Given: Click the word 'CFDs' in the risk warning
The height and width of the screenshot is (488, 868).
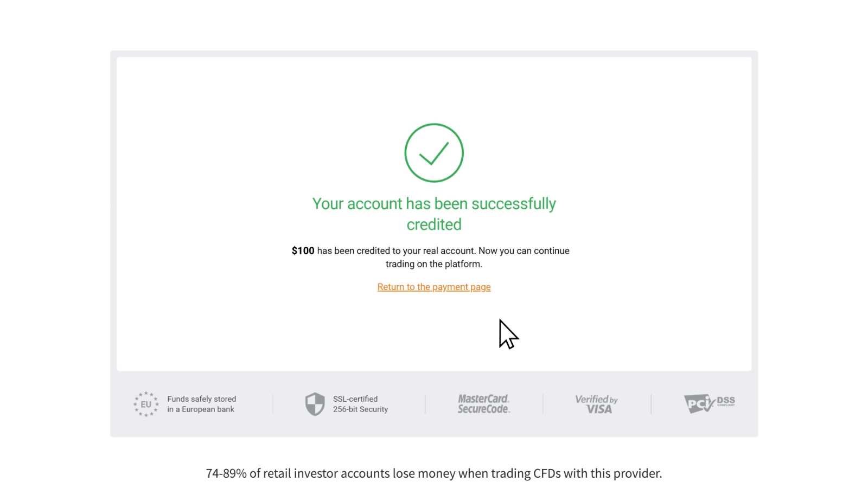Looking at the screenshot, I should pyautogui.click(x=547, y=473).
